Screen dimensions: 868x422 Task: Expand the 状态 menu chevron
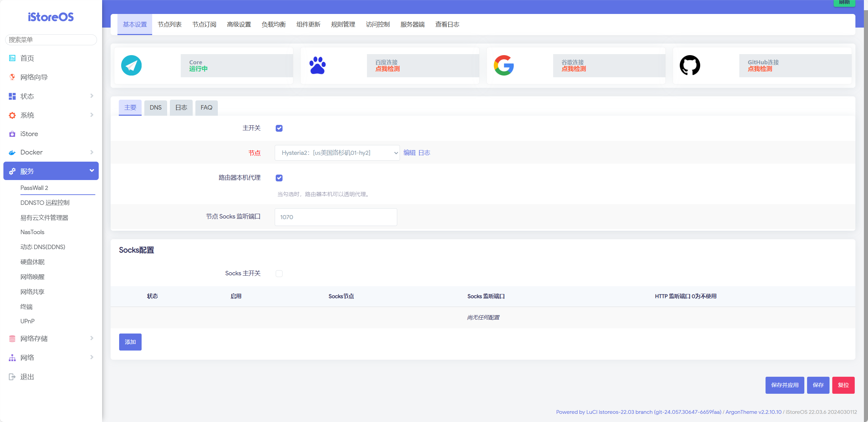point(92,96)
